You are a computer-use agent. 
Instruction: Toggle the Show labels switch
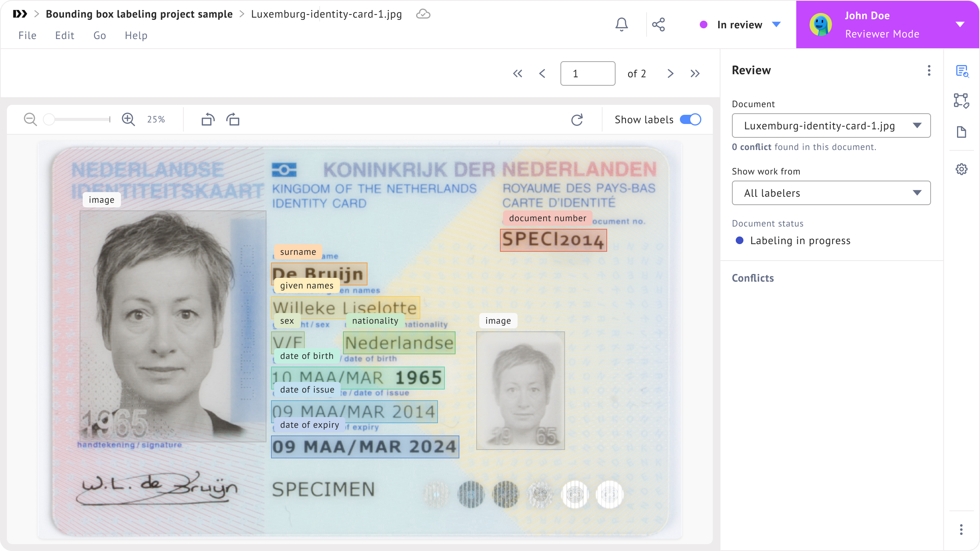point(690,119)
